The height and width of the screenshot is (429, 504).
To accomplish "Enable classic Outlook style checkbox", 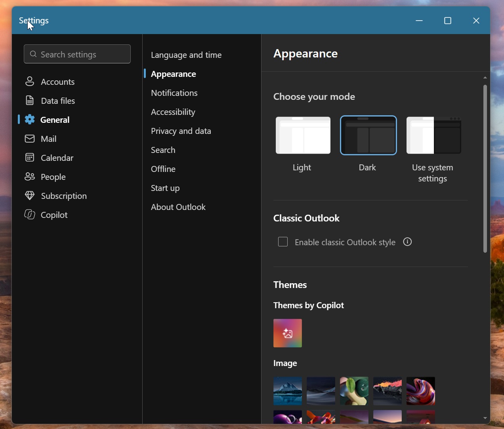I will point(283,242).
